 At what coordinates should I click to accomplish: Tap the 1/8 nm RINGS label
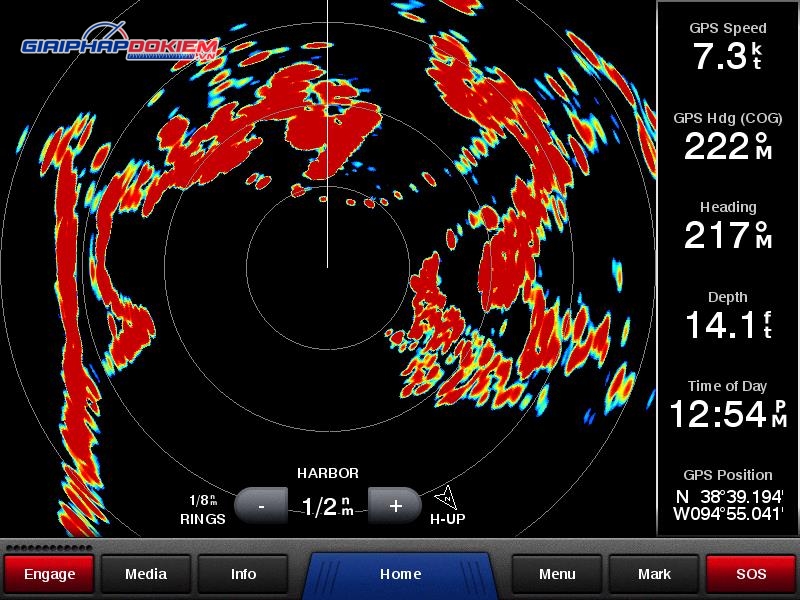click(203, 510)
